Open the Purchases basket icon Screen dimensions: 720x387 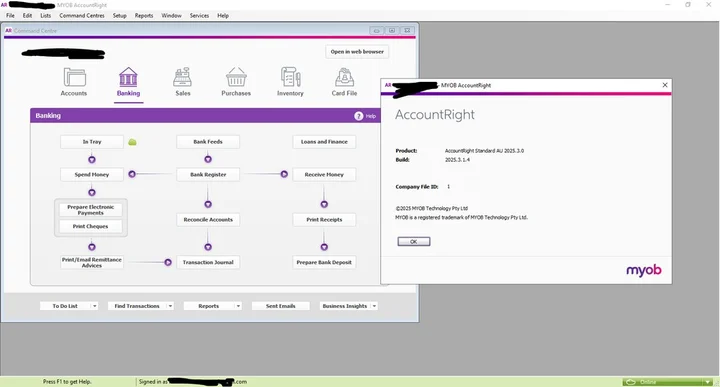pyautogui.click(x=236, y=77)
